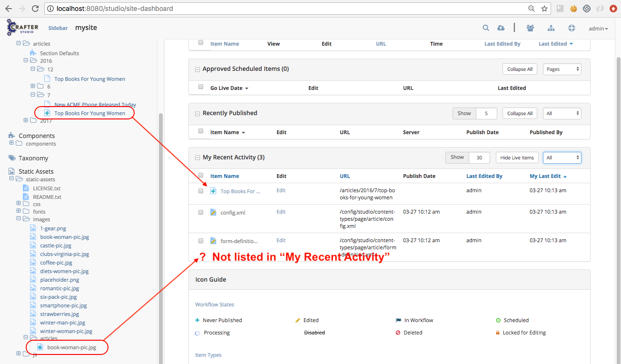Open the Pages filter dropdown
Image resolution: width=621 pixels, height=364 pixels.
pyautogui.click(x=562, y=69)
